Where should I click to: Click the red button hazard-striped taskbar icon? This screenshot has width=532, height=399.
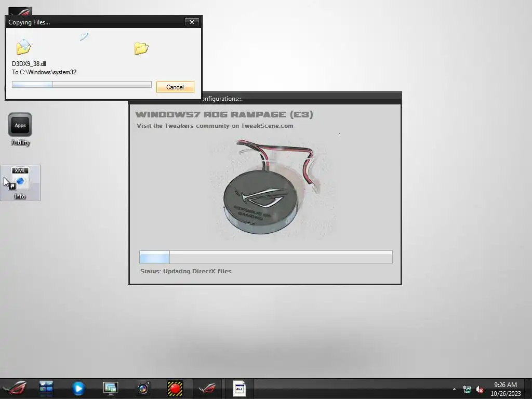[x=175, y=389]
